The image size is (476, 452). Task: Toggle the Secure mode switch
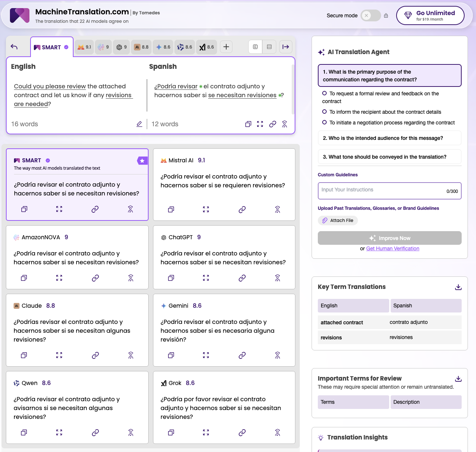coord(370,15)
